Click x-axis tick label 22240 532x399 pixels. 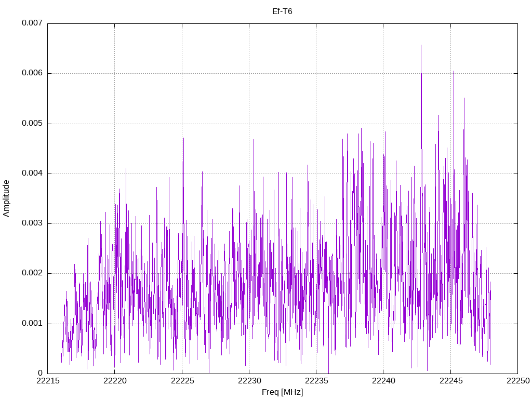[384, 381]
